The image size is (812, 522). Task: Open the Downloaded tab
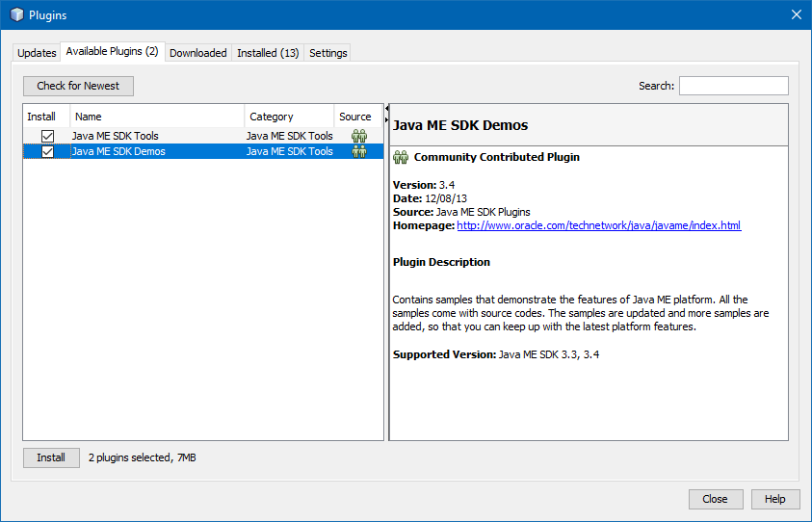tap(197, 53)
